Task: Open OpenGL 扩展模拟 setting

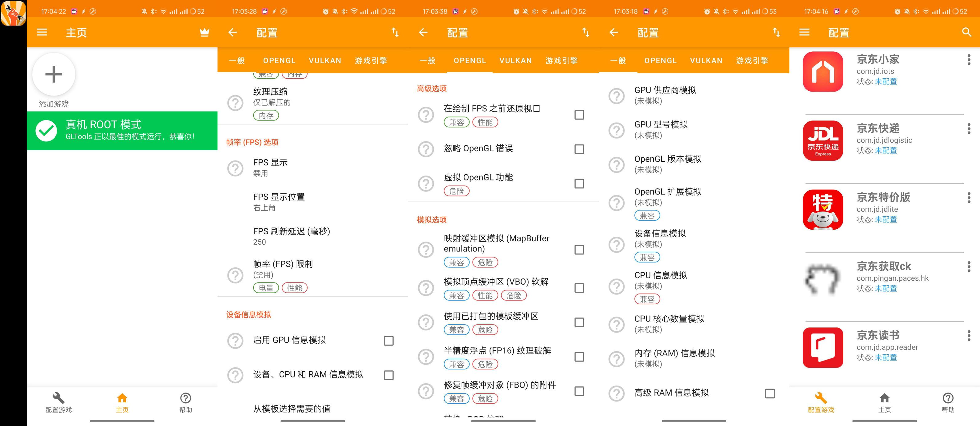Action: 694,203
